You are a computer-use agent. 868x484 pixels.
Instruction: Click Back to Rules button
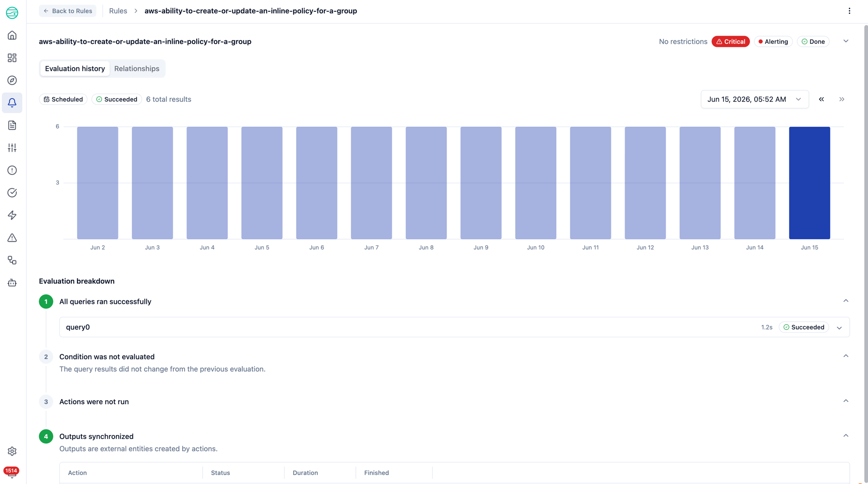pyautogui.click(x=68, y=11)
